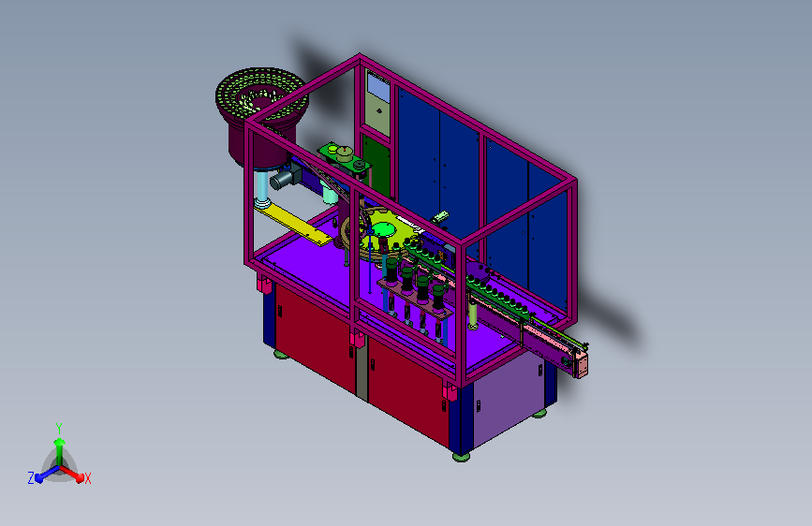Image resolution: width=812 pixels, height=526 pixels.
Task: Select the right red cabinet door
Action: coord(408,391)
